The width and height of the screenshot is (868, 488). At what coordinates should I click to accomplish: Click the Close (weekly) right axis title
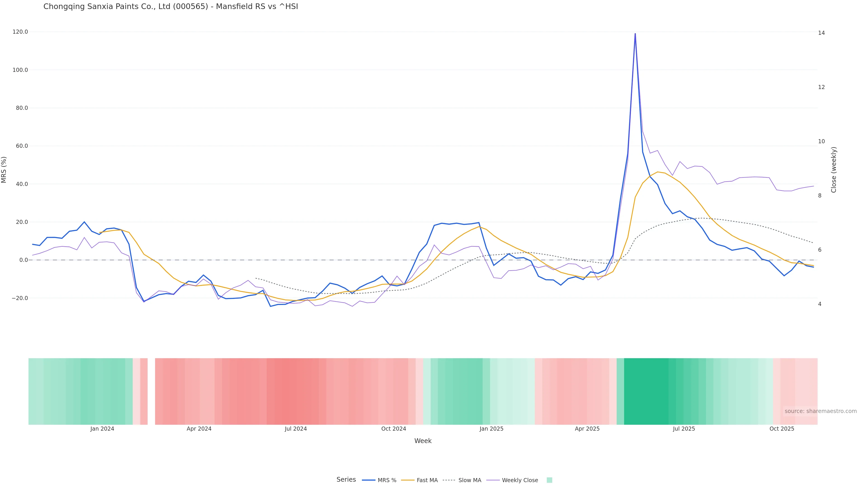coord(834,170)
